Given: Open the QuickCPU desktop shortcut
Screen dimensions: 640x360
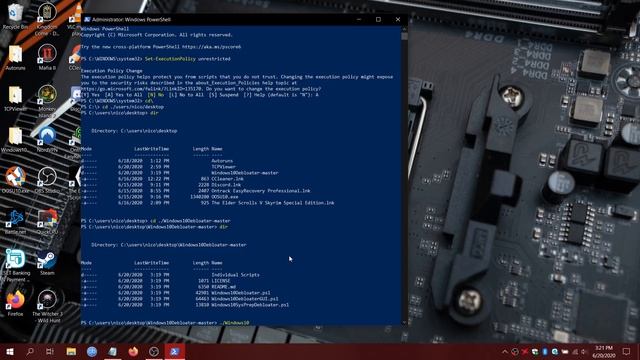Looking at the screenshot, I should coord(47,222).
